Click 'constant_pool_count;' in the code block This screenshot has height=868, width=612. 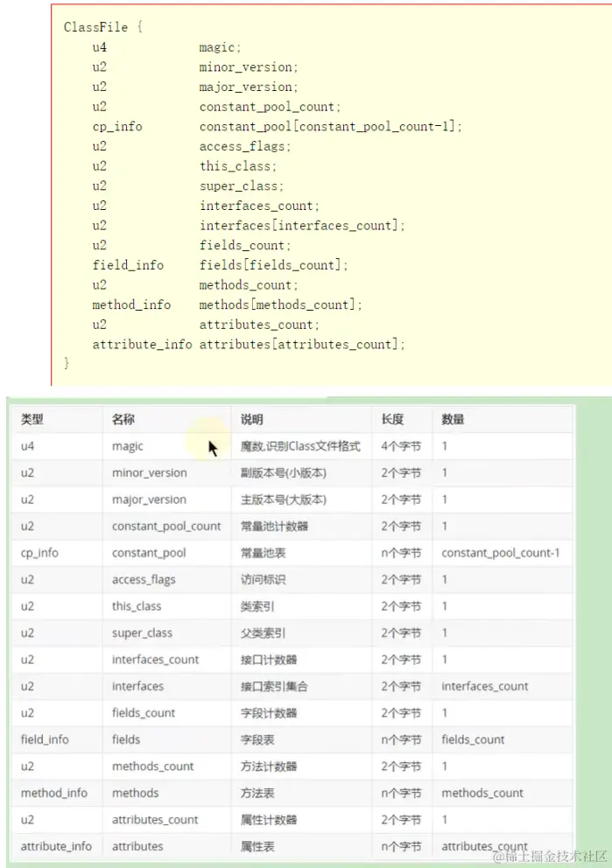tap(271, 107)
